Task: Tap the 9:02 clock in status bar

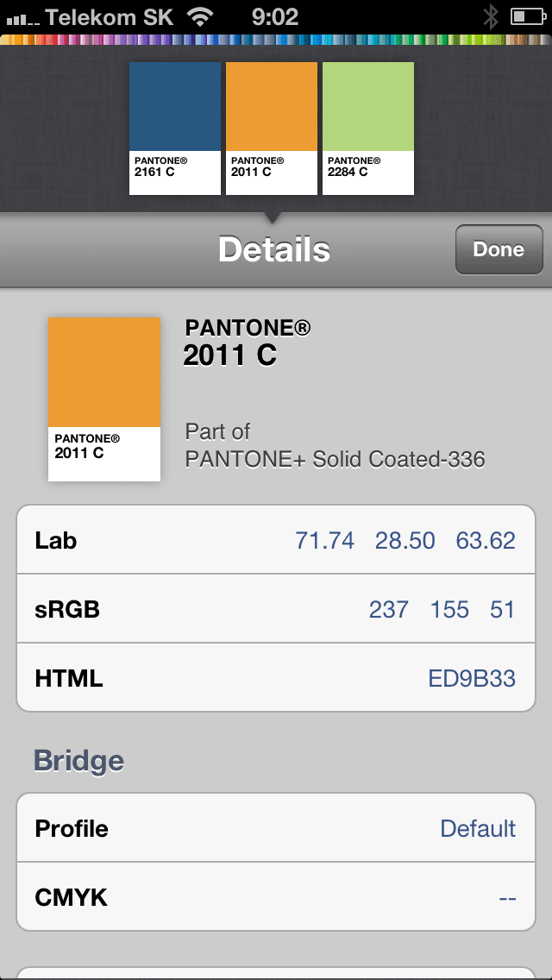Action: coord(275,16)
